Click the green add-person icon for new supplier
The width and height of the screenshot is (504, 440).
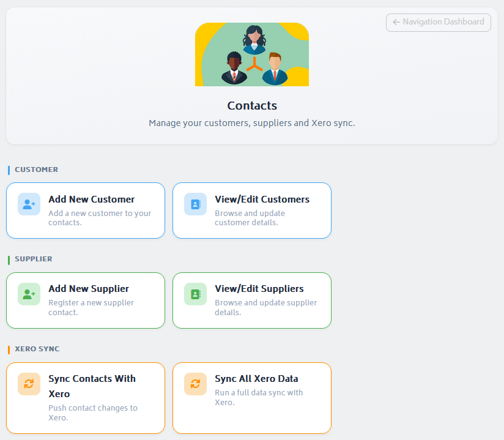point(29,294)
